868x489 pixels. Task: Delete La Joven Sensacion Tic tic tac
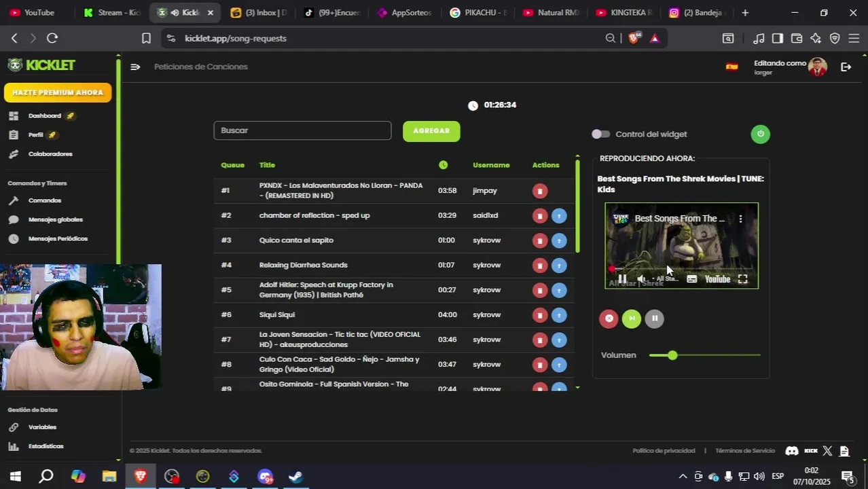(x=539, y=340)
